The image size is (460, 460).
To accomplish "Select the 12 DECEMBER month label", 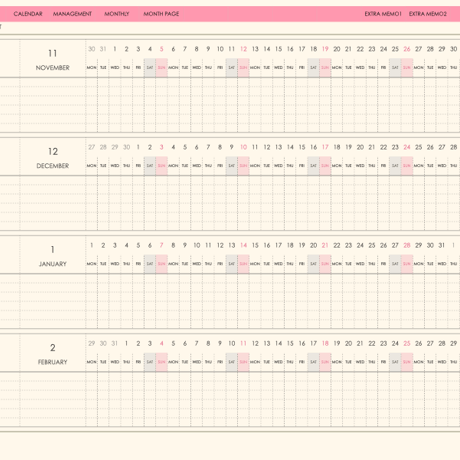I will tap(53, 158).
